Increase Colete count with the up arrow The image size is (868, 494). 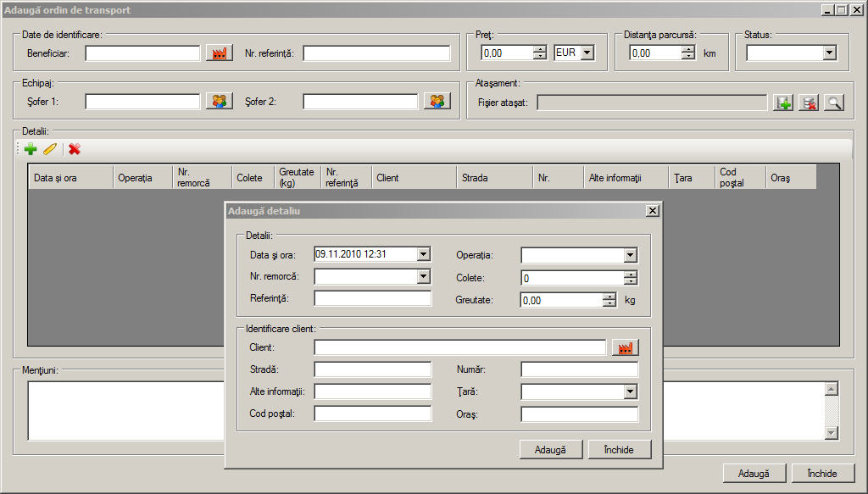point(631,275)
